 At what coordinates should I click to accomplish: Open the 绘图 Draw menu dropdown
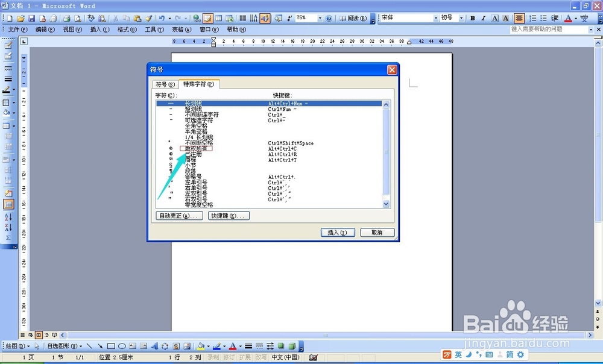coord(18,347)
